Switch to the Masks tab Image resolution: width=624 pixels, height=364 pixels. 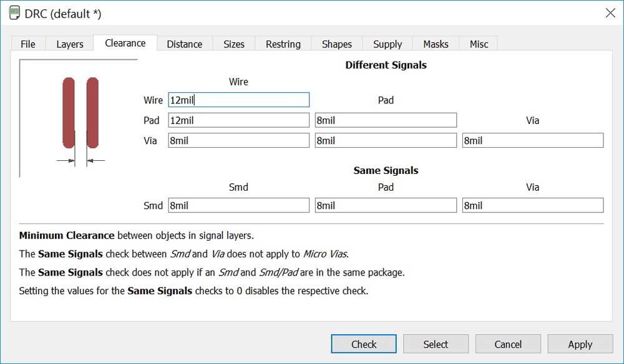pos(436,44)
